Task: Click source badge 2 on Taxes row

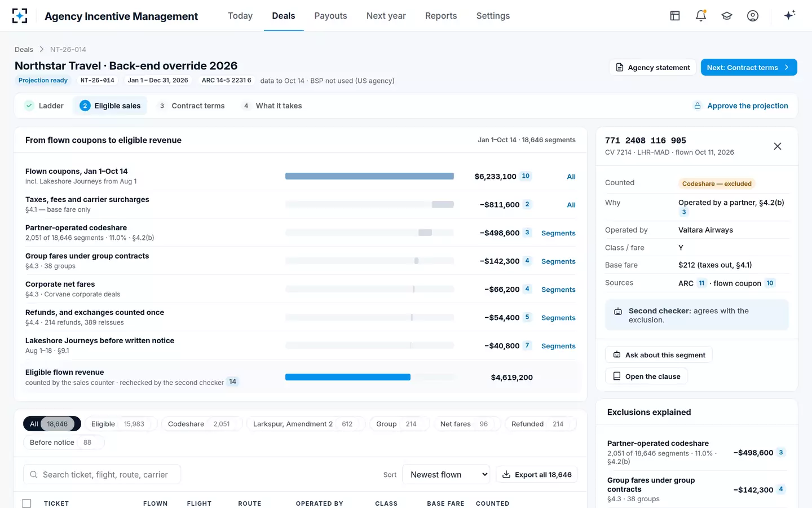Action: (527, 204)
